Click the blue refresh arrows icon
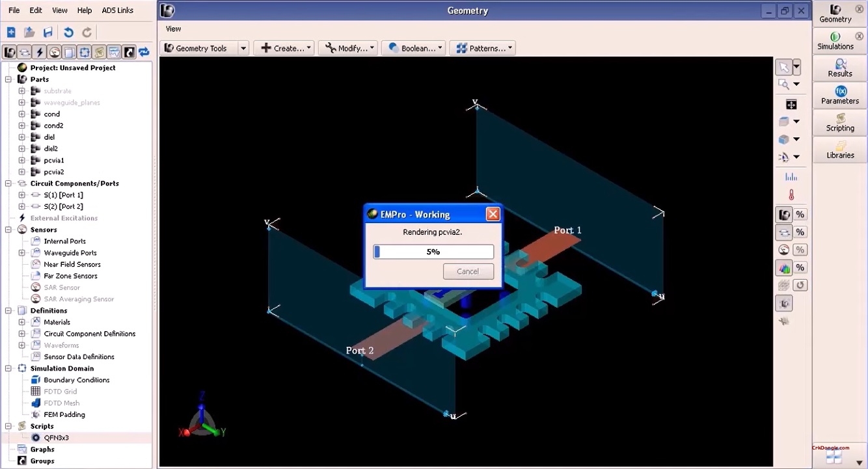The height and width of the screenshot is (469, 868). [144, 52]
